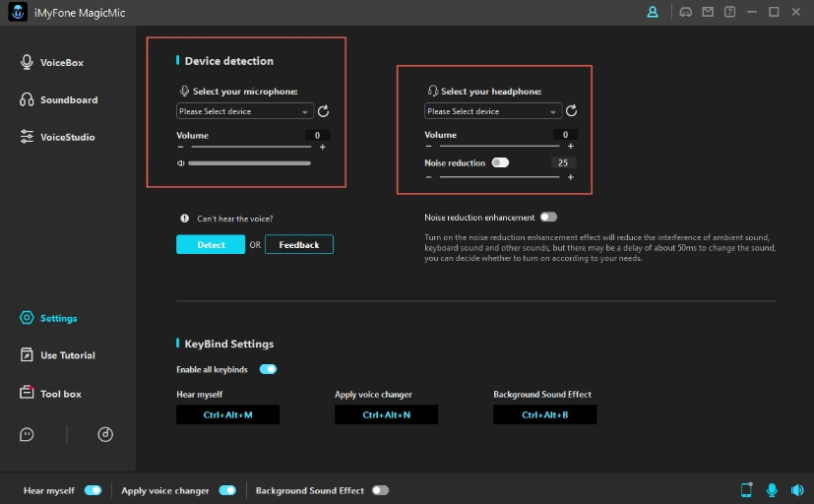Image resolution: width=814 pixels, height=504 pixels.
Task: Refresh the microphone device list
Action: [323, 111]
